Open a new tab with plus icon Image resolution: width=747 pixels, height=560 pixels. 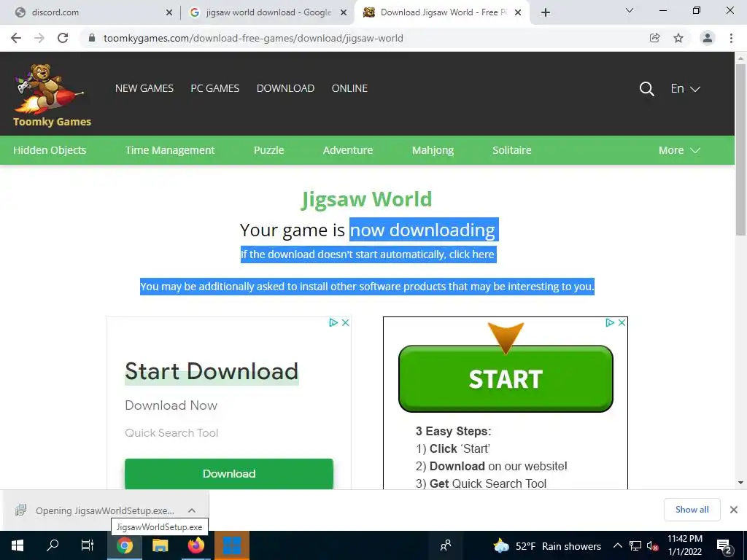(x=546, y=12)
